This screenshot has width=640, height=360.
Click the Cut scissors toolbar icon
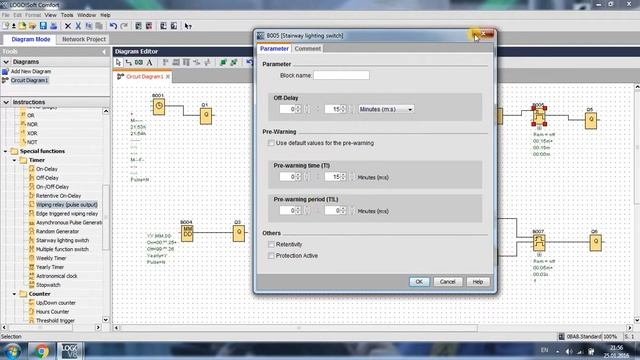[x=78, y=26]
